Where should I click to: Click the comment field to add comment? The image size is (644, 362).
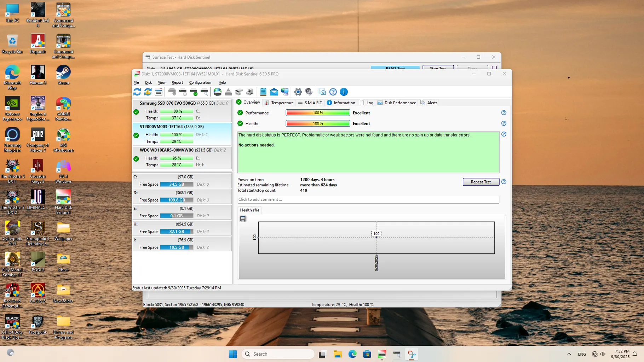[x=368, y=199]
